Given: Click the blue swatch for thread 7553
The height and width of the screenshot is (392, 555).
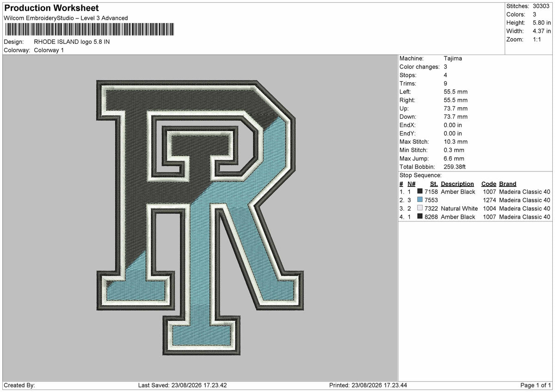Looking at the screenshot, I should (420, 200).
